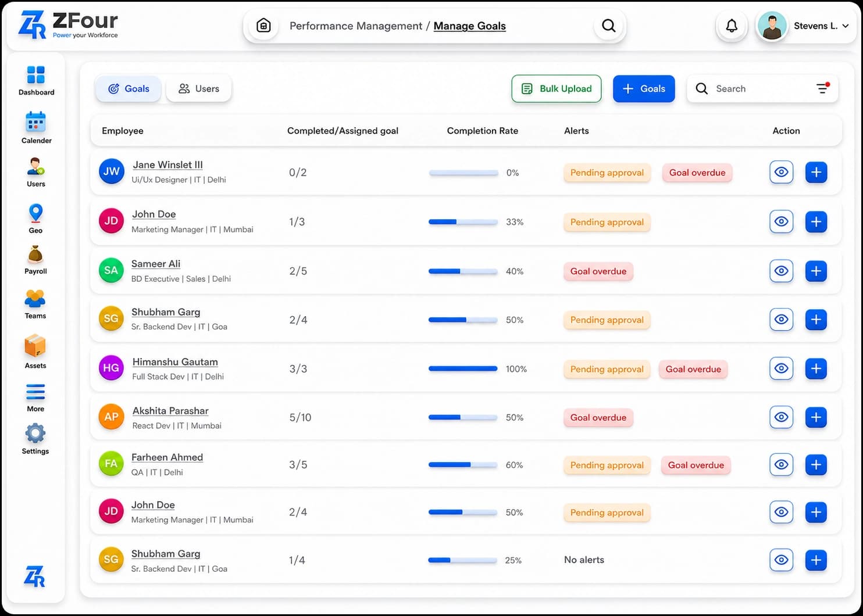Screen dimensions: 863x616
Task: Click Completed/Assigned goal column header
Action: 343,131
